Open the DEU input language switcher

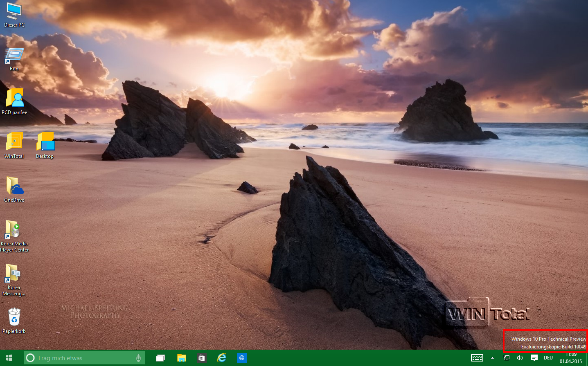[548, 358]
